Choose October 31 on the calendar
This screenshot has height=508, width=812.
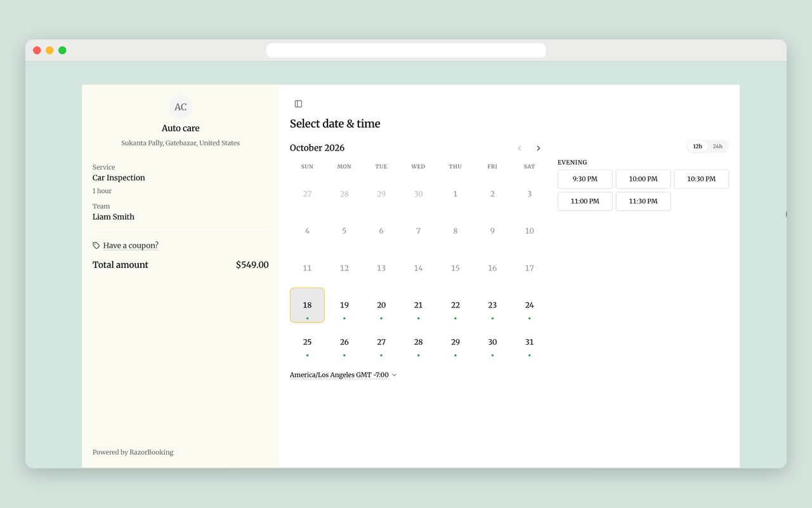530,342
